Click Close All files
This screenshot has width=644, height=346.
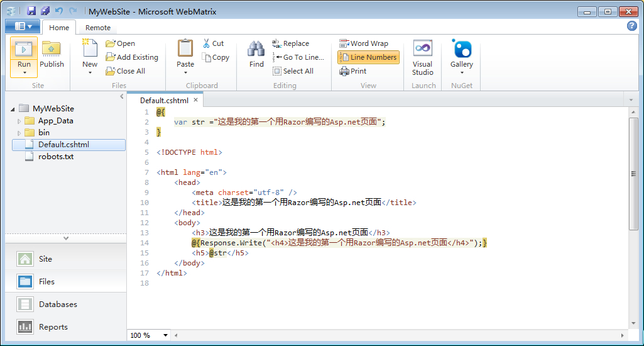(x=125, y=71)
